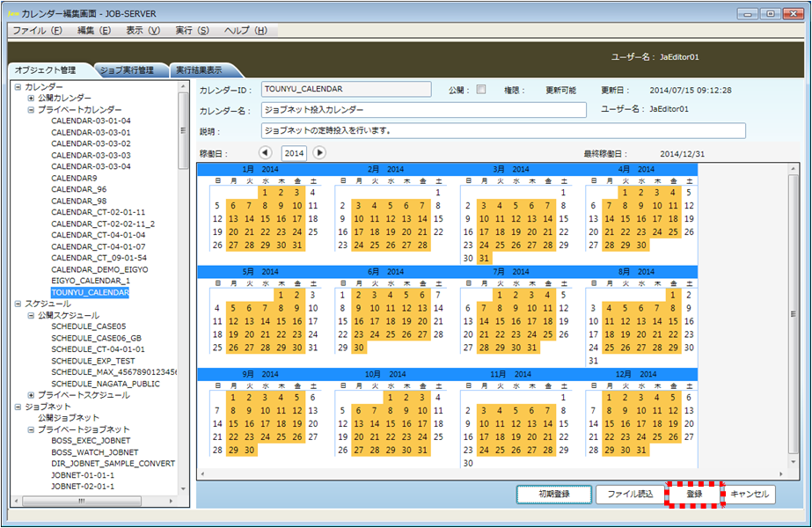This screenshot has width=812, height=528.
Task: Collapse the プライベートジョブネット node
Action: coord(31,429)
